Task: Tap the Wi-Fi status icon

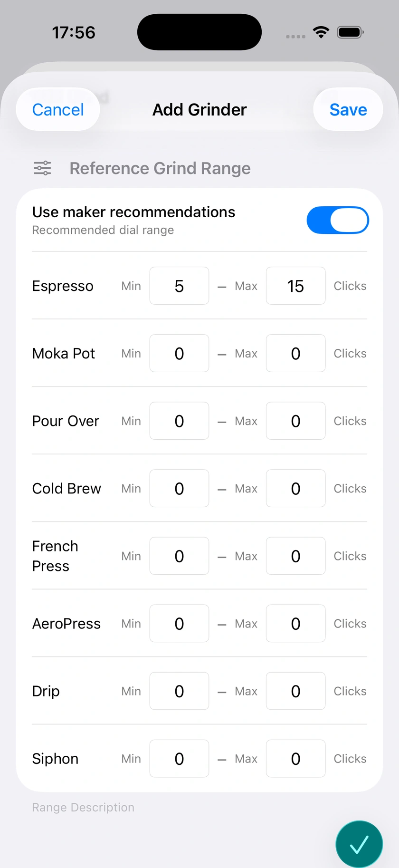Action: [x=321, y=32]
